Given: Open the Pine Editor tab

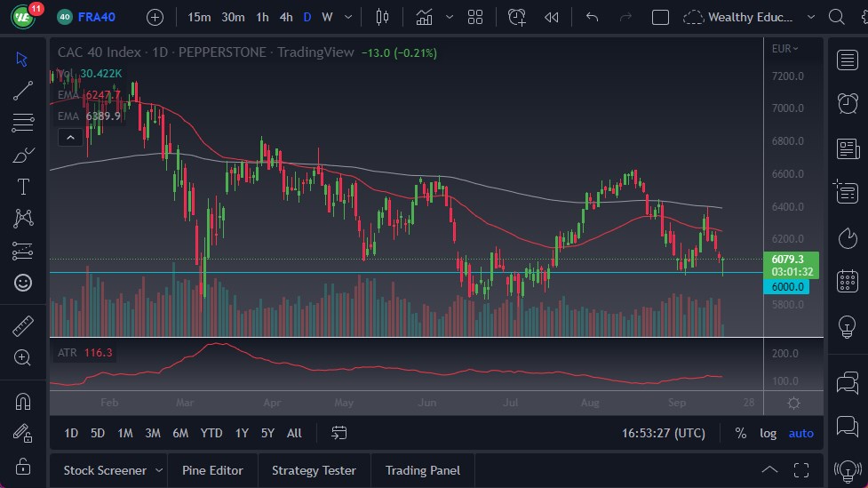Looking at the screenshot, I should click(x=212, y=470).
